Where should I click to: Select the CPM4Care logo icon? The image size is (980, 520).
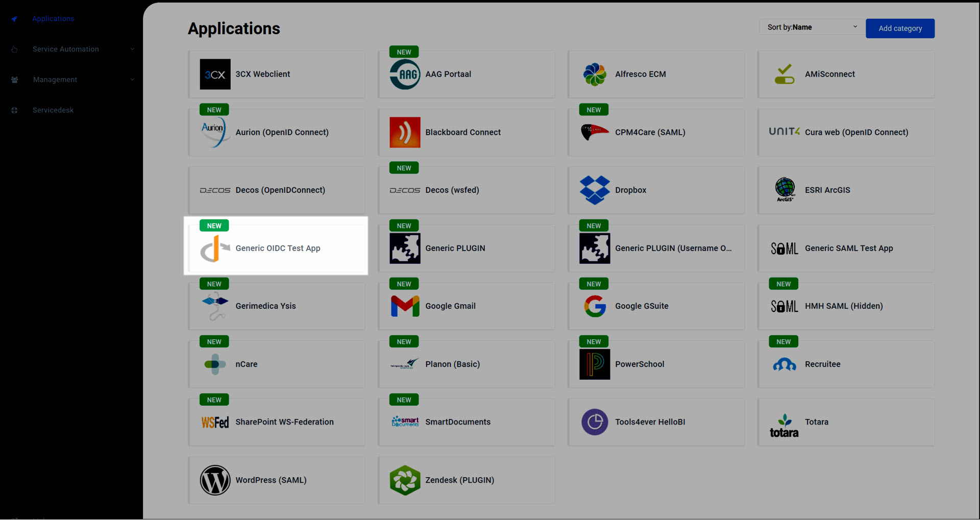pos(595,133)
